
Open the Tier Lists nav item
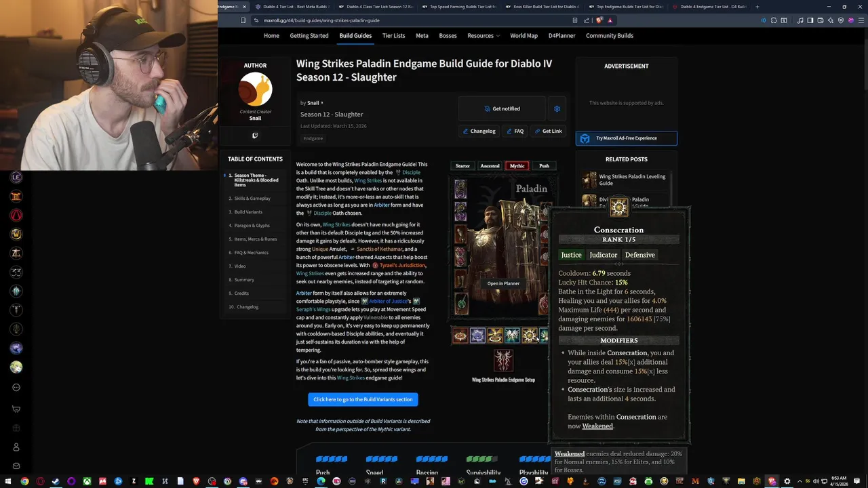(x=393, y=36)
